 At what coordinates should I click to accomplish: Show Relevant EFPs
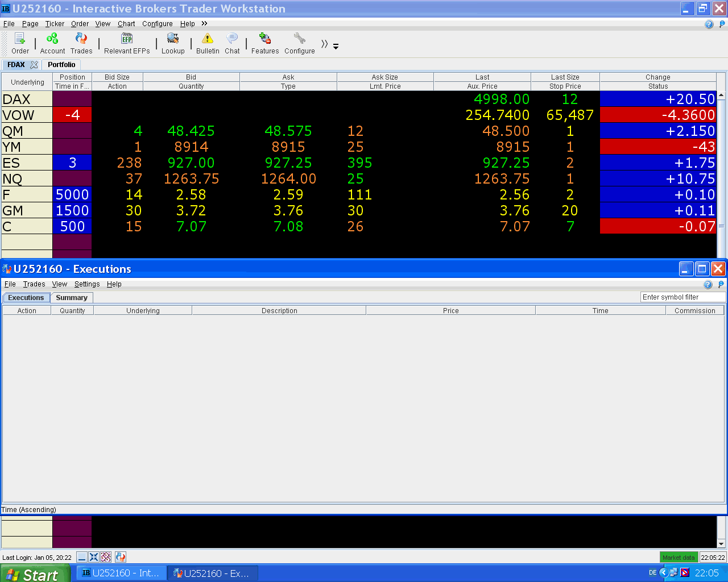[127, 43]
